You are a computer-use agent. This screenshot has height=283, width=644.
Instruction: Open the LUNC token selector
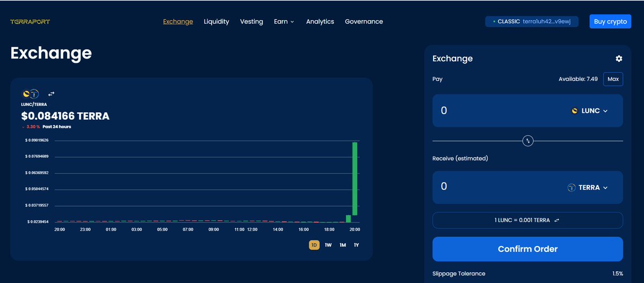click(589, 111)
